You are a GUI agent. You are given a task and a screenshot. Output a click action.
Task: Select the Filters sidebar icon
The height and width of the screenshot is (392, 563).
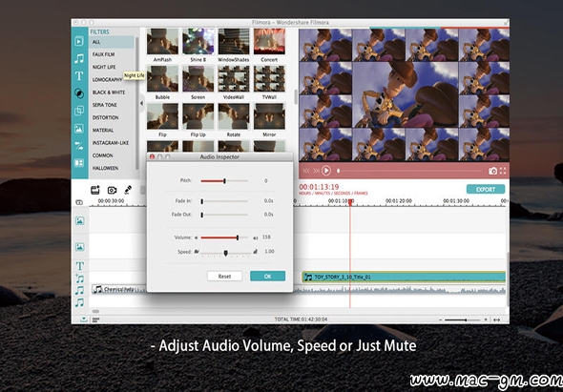coord(79,93)
